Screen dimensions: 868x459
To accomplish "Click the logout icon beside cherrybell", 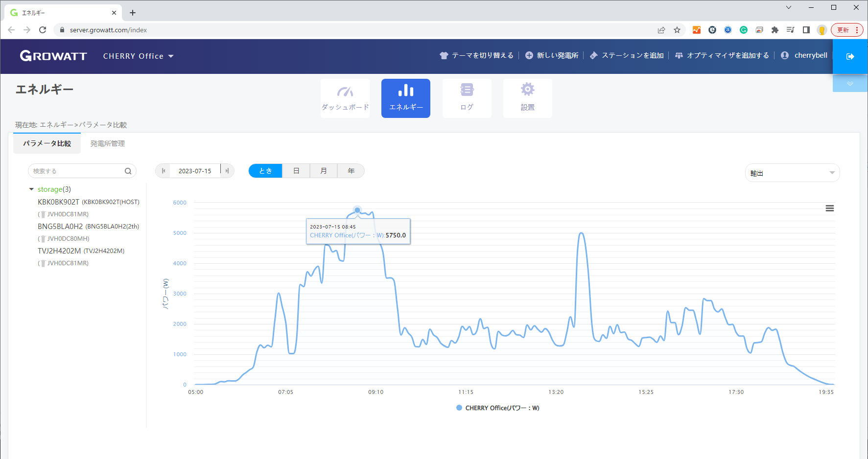I will [850, 56].
